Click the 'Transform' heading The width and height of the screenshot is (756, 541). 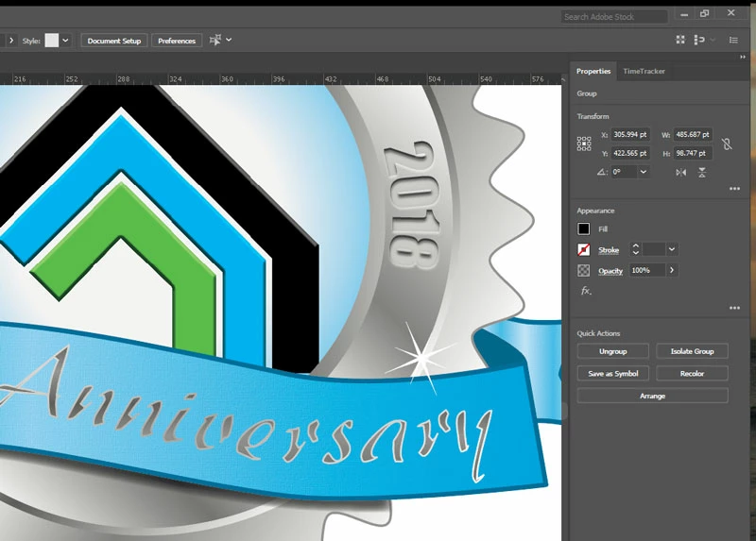[x=593, y=116]
